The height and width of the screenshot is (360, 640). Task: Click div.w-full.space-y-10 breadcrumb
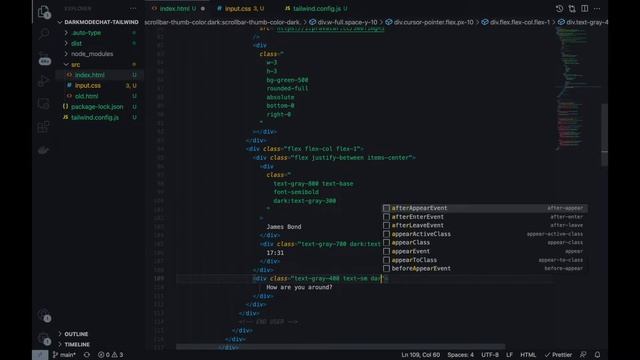(344, 22)
